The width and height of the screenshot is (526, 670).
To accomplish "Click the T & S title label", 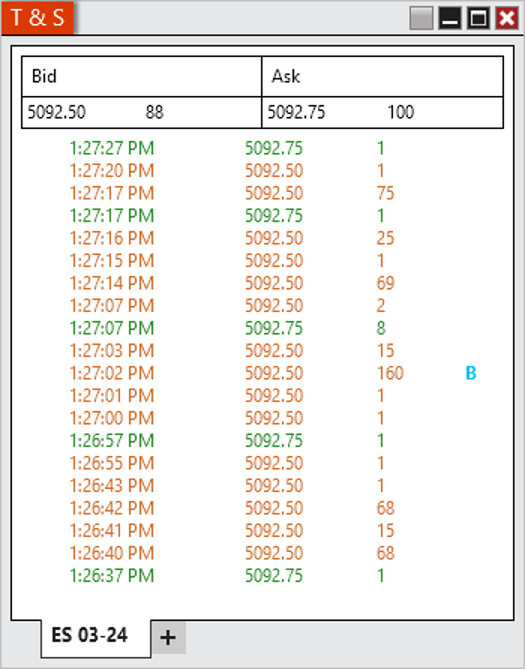I will click(38, 18).
